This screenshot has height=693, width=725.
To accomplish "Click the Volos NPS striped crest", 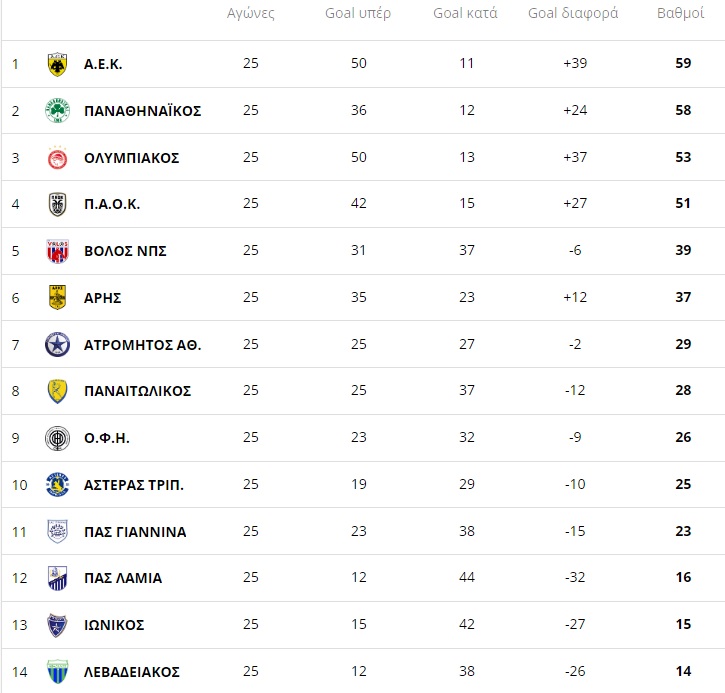I will (57, 251).
